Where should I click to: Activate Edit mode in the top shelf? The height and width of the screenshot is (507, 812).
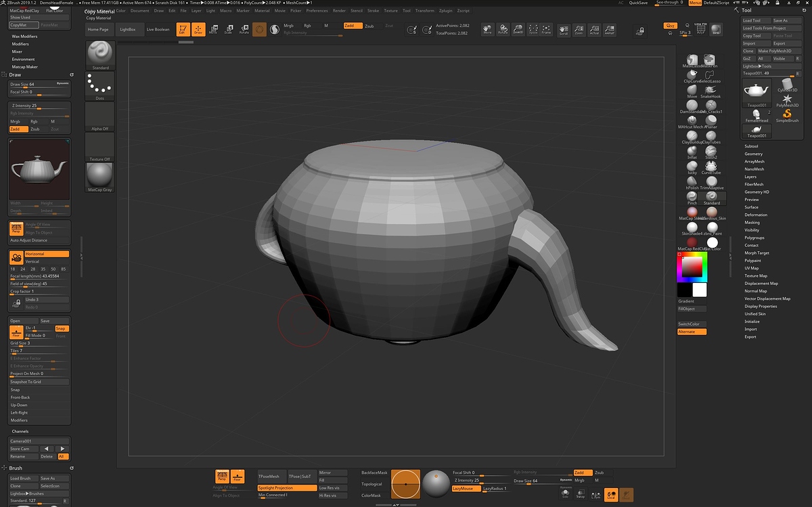(183, 30)
